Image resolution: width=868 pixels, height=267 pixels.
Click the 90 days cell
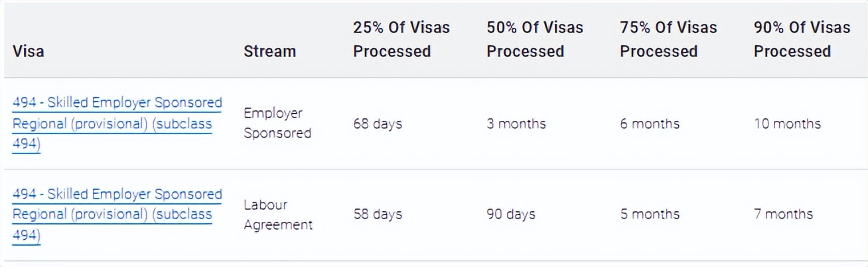(511, 215)
